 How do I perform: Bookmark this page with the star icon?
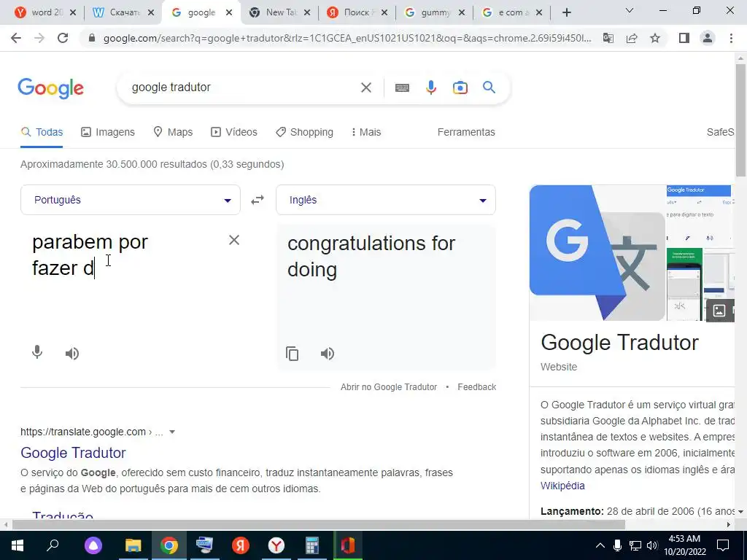[655, 38]
